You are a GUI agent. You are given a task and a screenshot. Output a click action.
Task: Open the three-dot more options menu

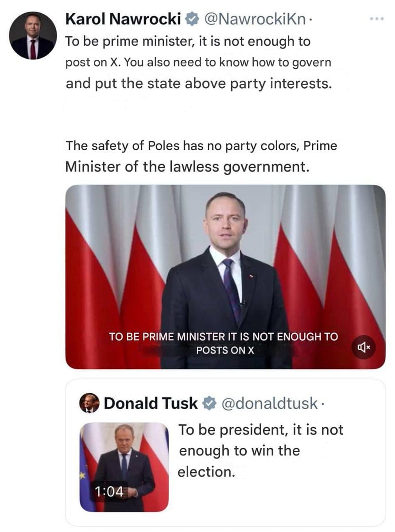[377, 20]
